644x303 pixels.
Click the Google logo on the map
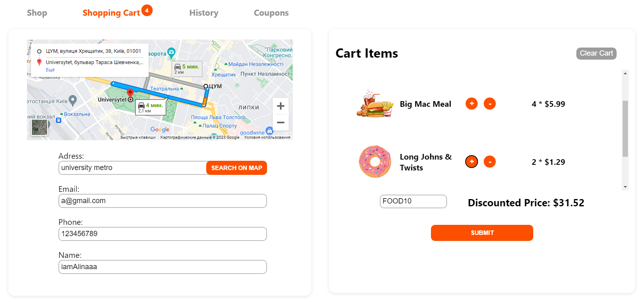159,129
